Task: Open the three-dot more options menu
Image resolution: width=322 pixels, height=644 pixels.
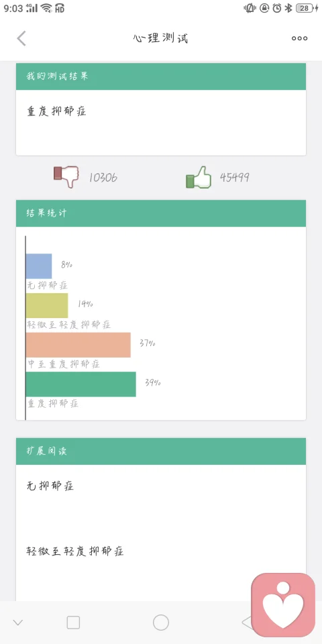Action: coord(299,38)
